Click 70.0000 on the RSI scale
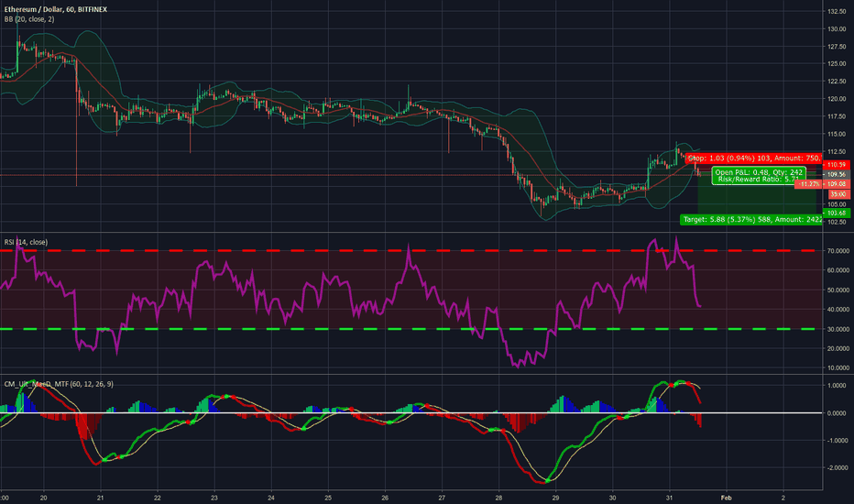Image resolution: width=854 pixels, height=504 pixels. point(838,251)
